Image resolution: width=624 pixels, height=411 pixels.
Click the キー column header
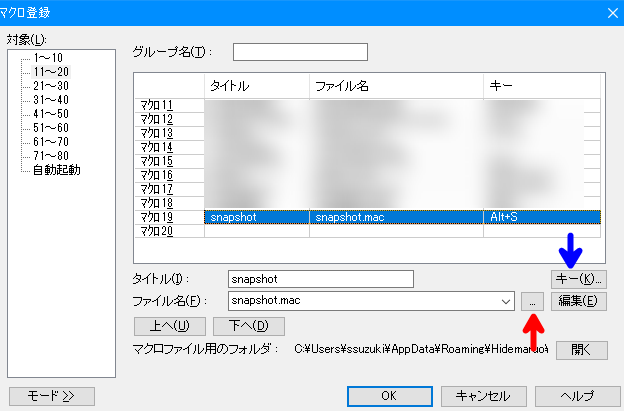click(x=542, y=86)
